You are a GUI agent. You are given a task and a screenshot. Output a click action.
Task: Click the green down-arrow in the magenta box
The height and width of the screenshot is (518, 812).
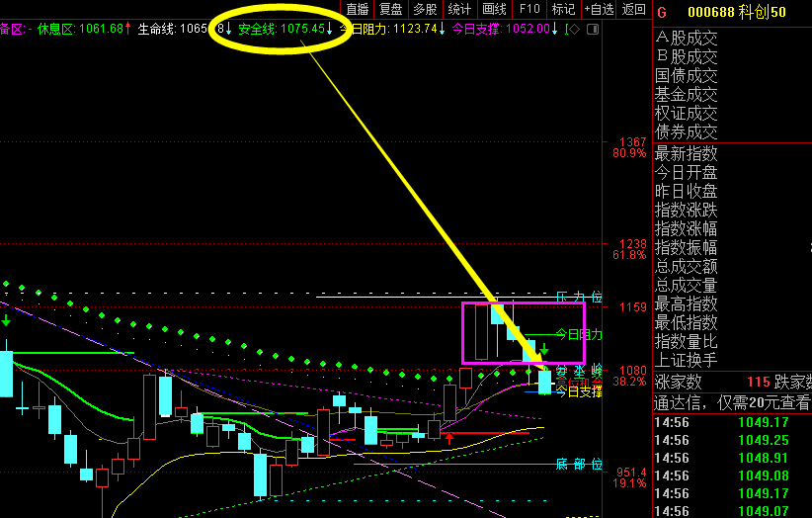(543, 350)
